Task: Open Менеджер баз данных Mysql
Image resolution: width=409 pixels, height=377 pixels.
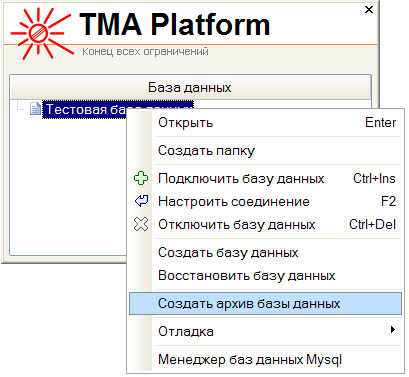Action: 265,359
